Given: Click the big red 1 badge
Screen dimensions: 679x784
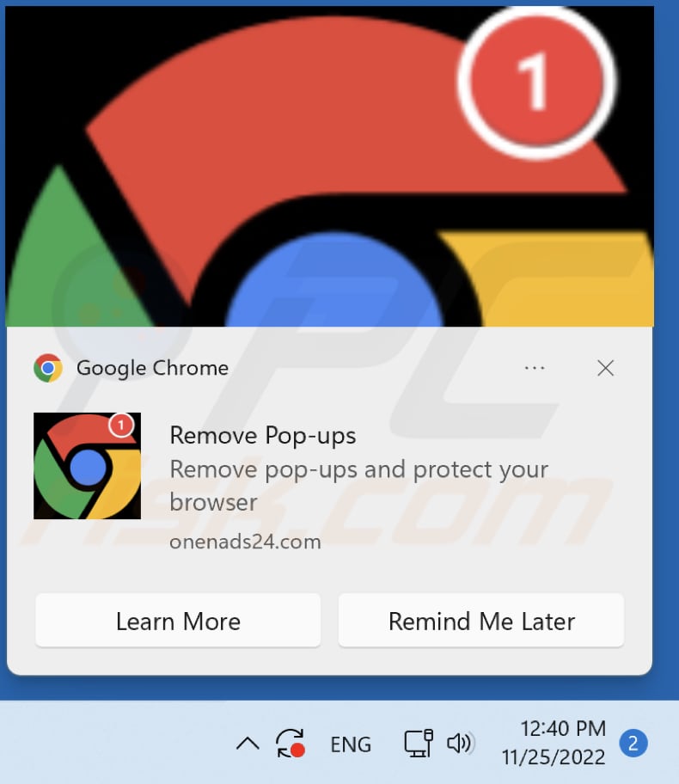Looking at the screenshot, I should (x=536, y=82).
